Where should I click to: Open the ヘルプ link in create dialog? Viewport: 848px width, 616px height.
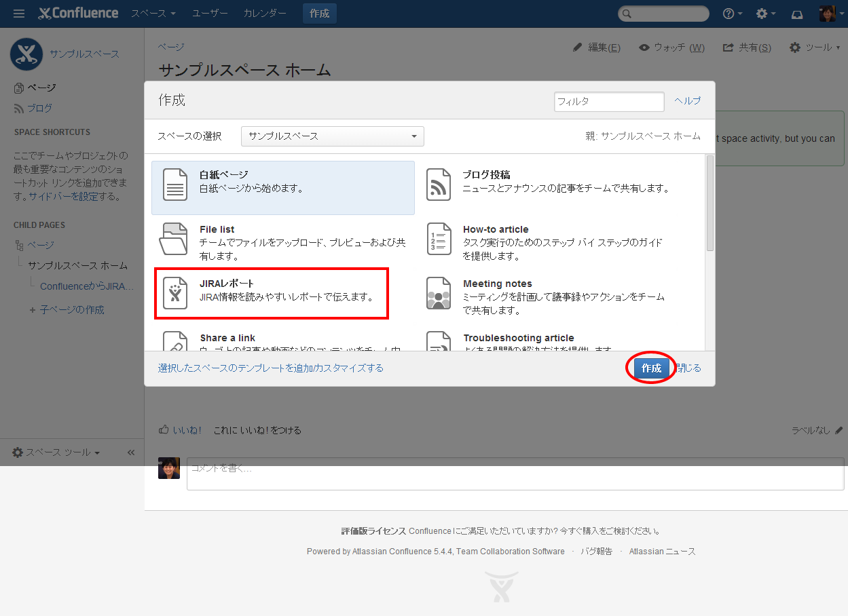pyautogui.click(x=688, y=100)
